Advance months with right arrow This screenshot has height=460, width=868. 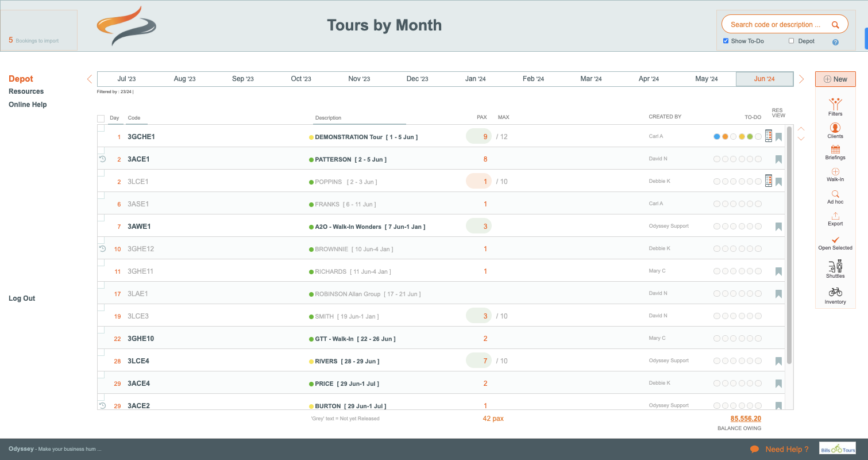(801, 79)
